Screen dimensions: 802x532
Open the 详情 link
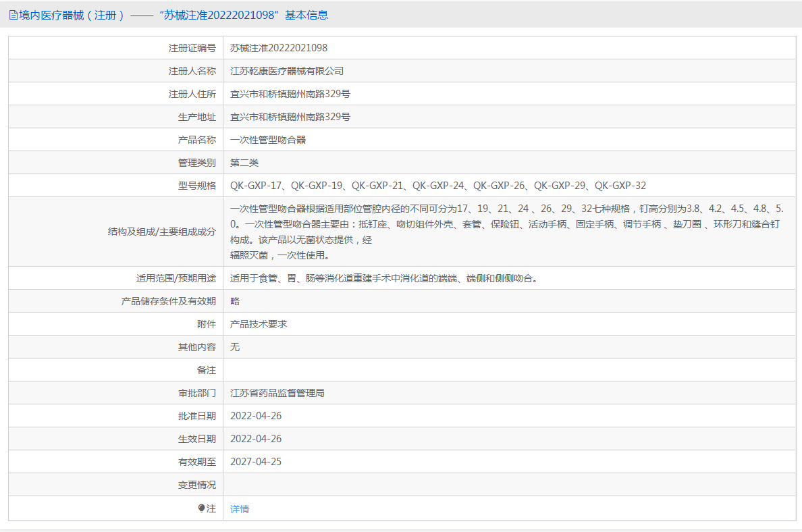coord(240,509)
